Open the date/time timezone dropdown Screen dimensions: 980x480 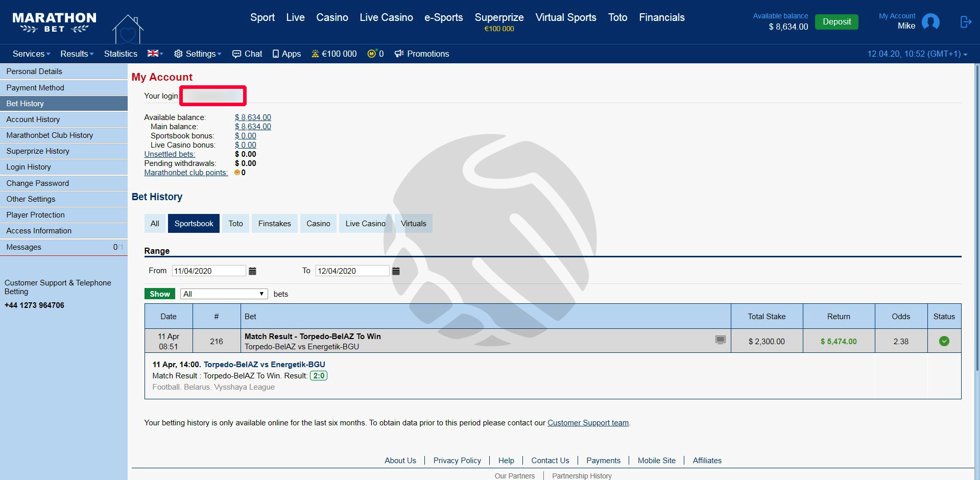tap(917, 54)
